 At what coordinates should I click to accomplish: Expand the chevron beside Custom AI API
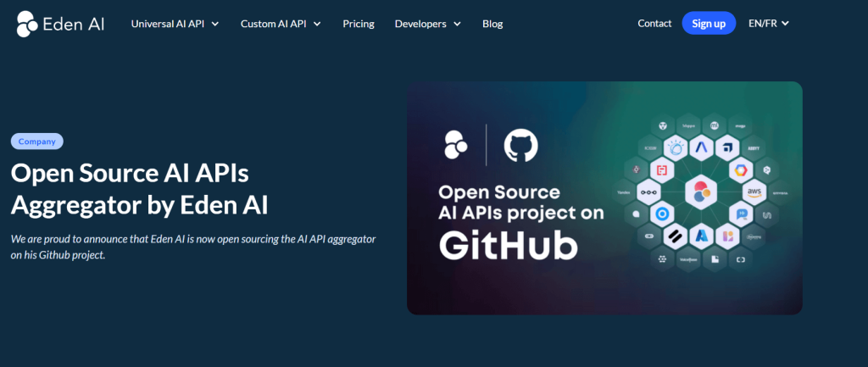coord(317,24)
